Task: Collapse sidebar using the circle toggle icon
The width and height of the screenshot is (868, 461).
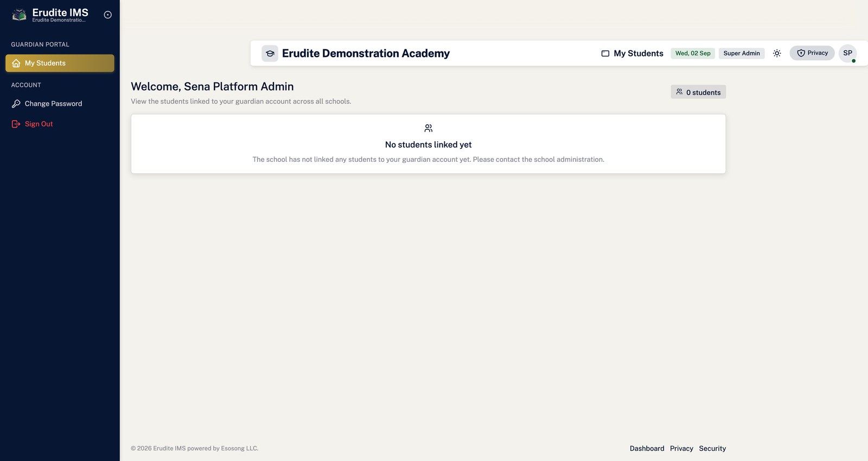Action: point(108,15)
